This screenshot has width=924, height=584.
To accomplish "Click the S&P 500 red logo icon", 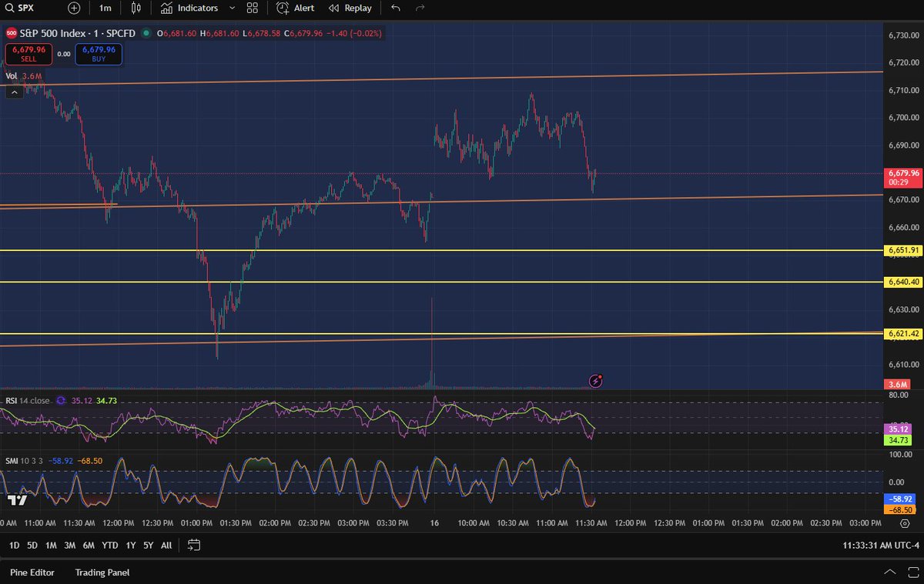I will [12, 33].
